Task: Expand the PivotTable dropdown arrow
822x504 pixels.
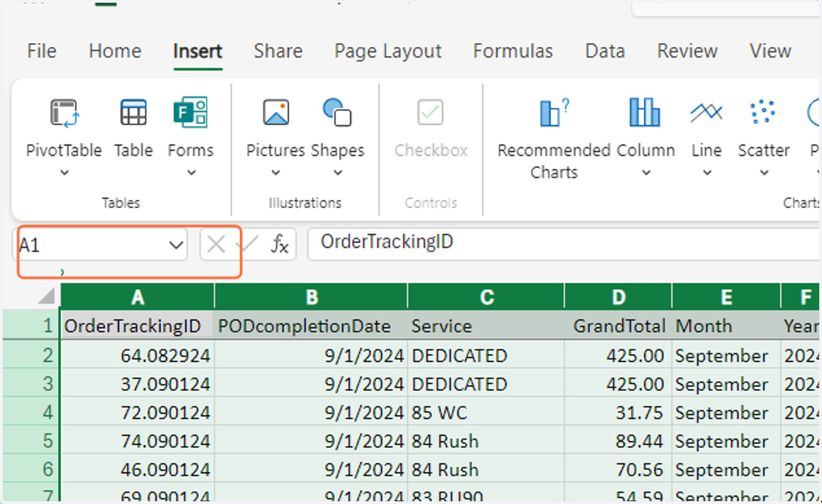Action: 64,173
